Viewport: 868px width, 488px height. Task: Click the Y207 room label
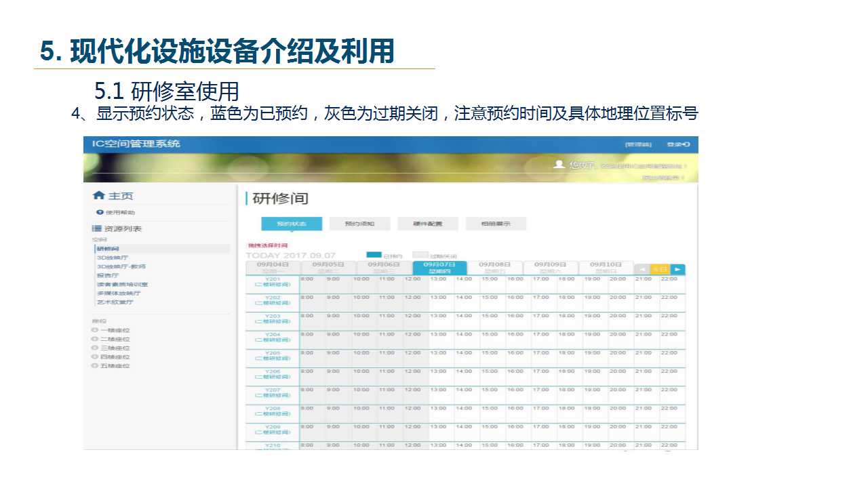coord(273,392)
